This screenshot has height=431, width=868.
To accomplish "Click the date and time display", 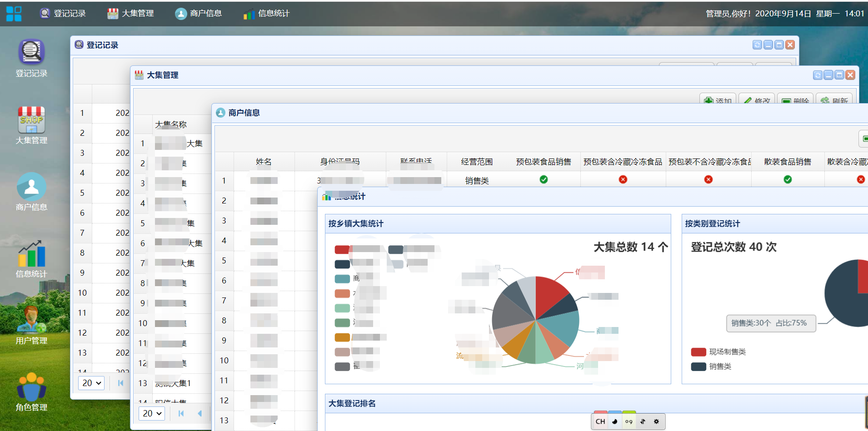I will click(809, 14).
